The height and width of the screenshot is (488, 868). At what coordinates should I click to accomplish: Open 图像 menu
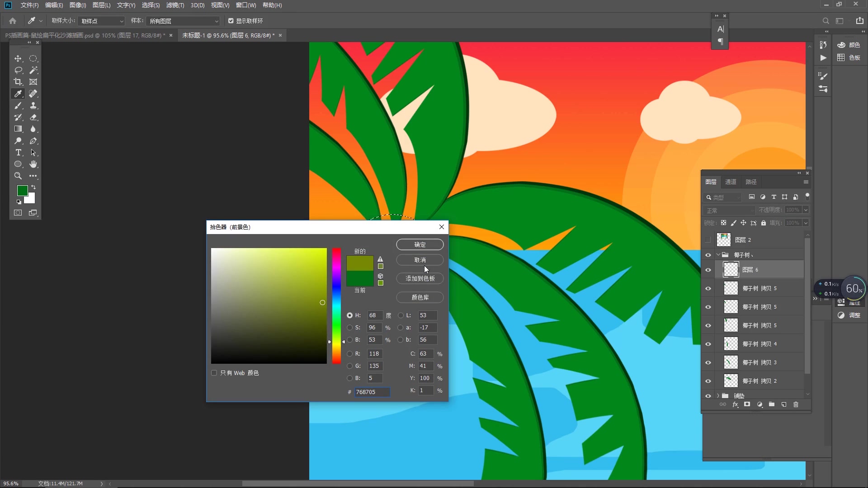77,5
